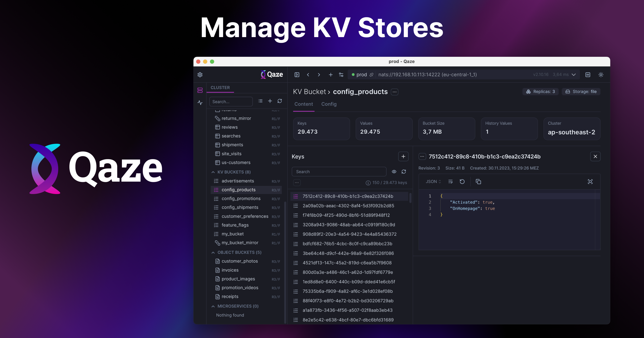Open the shipments stream
This screenshot has height=338, width=644.
(246, 145)
